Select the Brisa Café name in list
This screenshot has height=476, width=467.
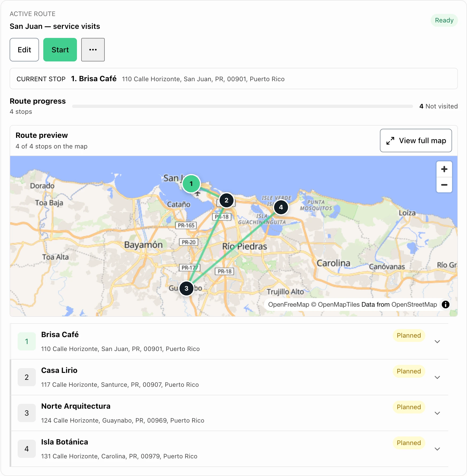click(60, 334)
